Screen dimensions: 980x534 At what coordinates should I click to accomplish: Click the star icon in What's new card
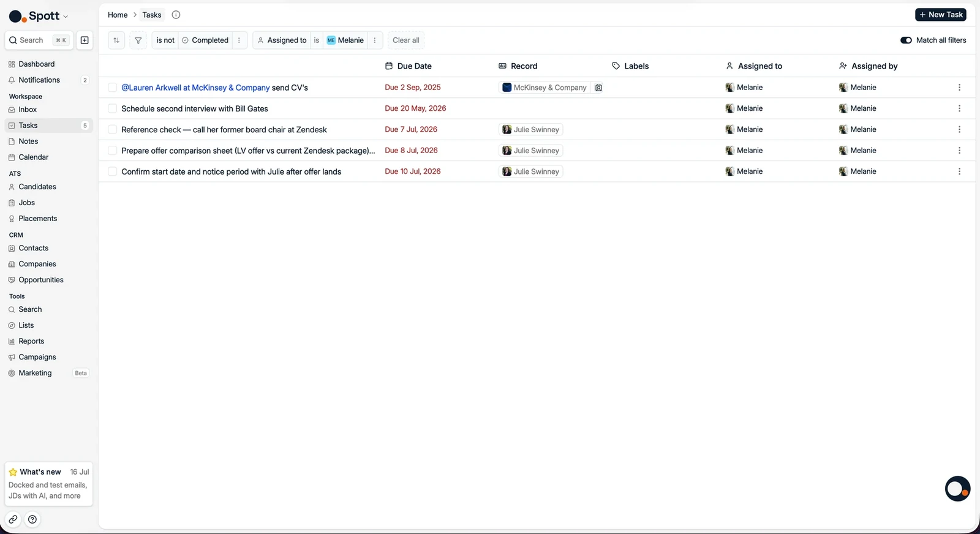pos(13,472)
